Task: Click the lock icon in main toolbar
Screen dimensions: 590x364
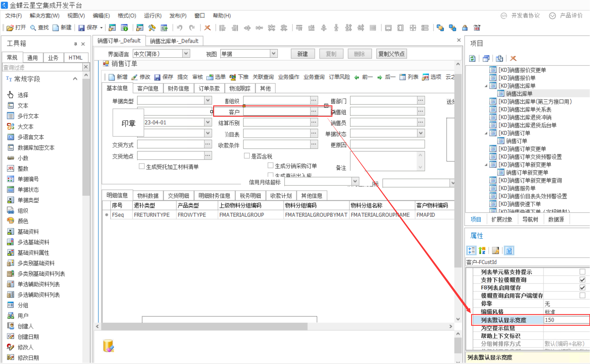Action: click(x=465, y=28)
